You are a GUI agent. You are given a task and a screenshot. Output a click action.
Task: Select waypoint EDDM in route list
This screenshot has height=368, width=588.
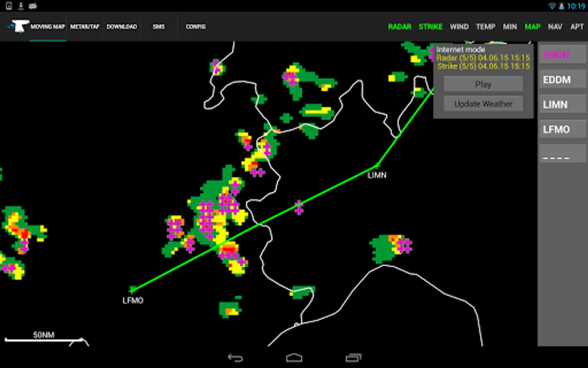coord(562,80)
